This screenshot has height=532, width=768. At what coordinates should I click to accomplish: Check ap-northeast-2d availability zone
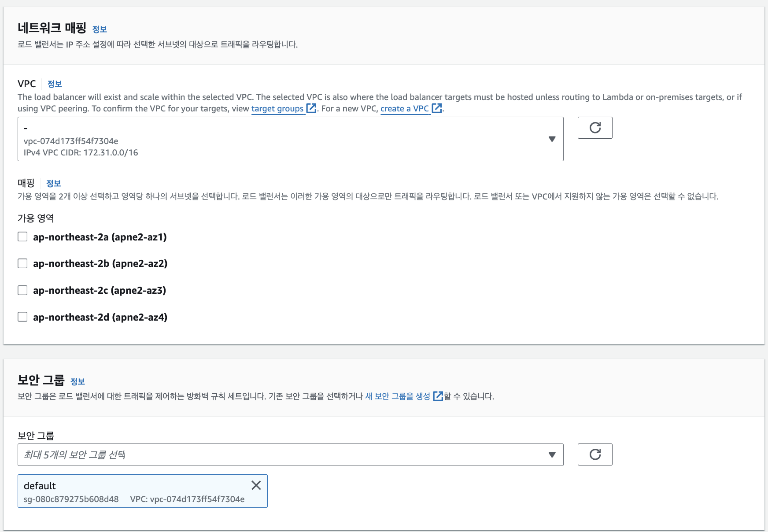22,317
